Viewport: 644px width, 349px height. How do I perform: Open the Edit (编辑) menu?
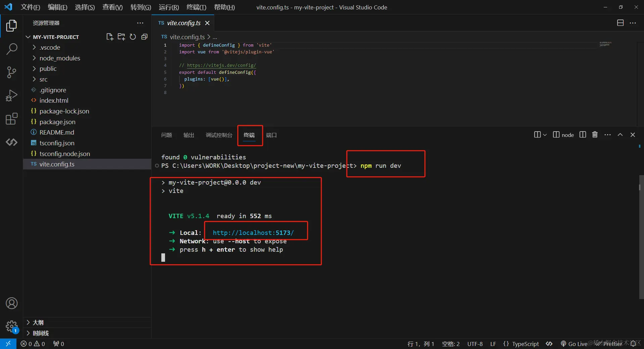click(x=57, y=7)
